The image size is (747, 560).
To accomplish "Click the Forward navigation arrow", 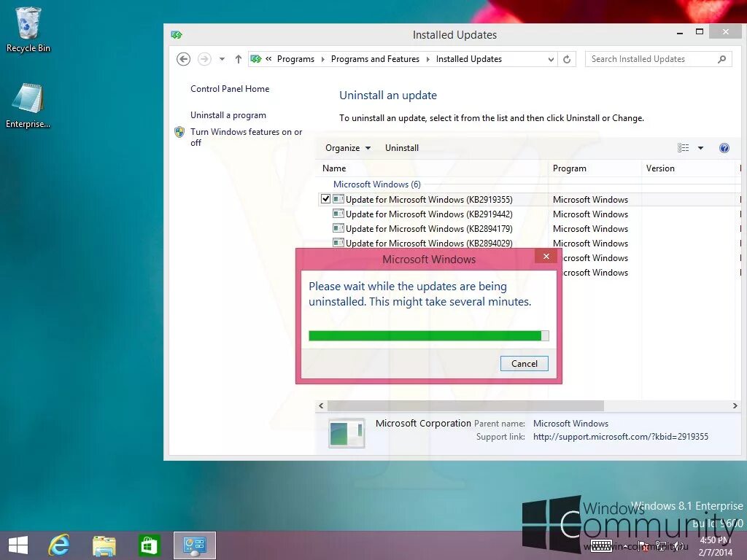I will coord(204,59).
